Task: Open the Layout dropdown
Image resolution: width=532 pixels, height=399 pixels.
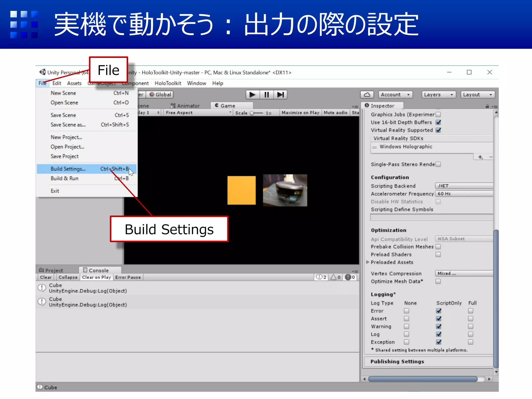Action: point(478,95)
